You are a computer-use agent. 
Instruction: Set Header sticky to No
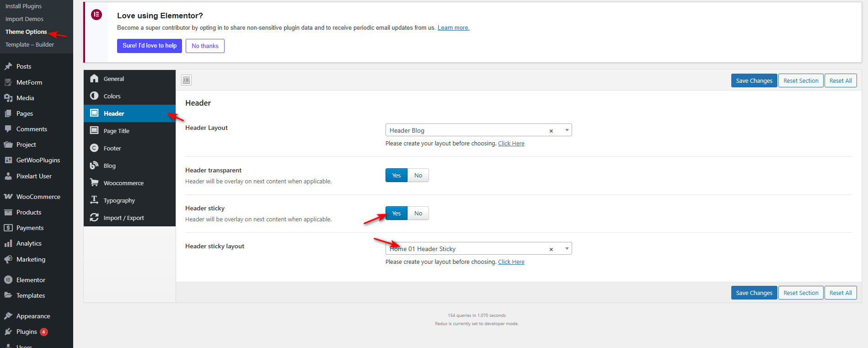point(418,214)
